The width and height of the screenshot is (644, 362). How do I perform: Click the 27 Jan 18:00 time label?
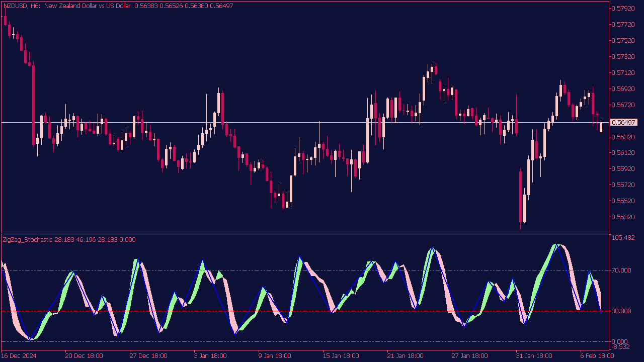coord(470,356)
